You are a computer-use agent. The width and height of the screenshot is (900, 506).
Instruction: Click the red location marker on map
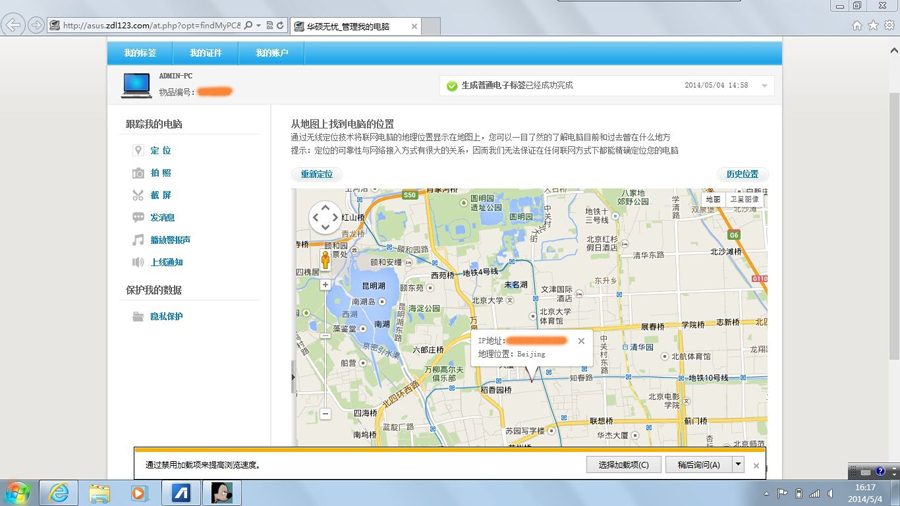(532, 373)
